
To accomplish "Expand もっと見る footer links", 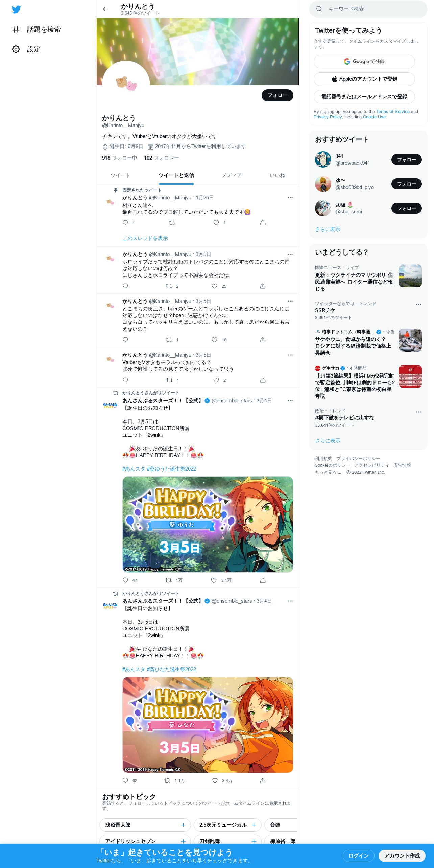I will 328,472.
